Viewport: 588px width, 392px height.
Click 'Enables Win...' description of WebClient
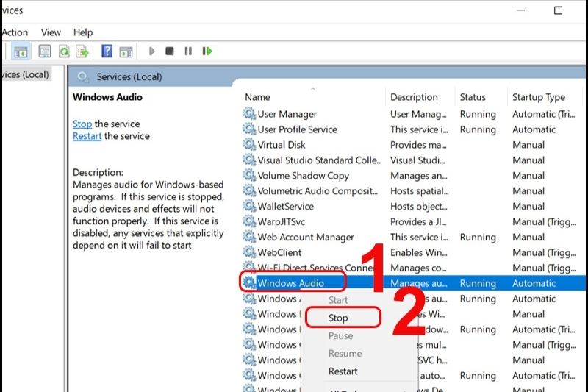[x=418, y=252]
